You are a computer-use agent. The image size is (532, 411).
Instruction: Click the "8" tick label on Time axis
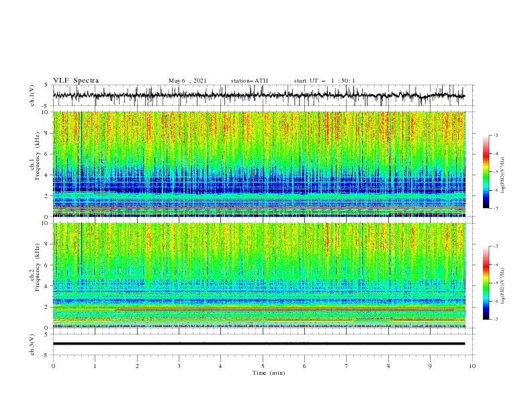coord(388,366)
